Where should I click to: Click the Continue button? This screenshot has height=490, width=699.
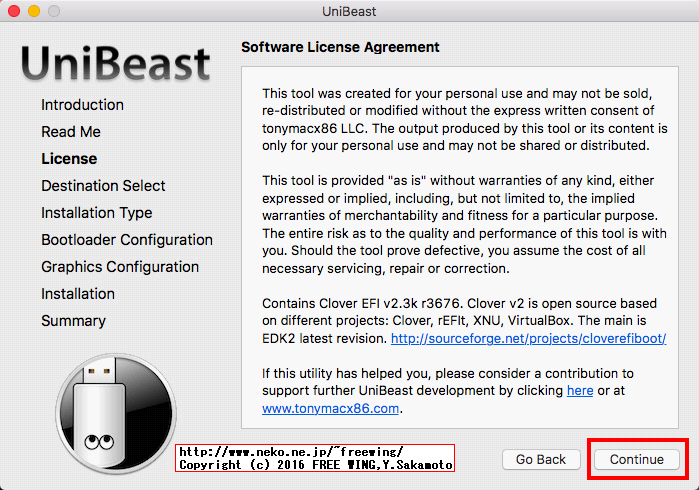637,459
